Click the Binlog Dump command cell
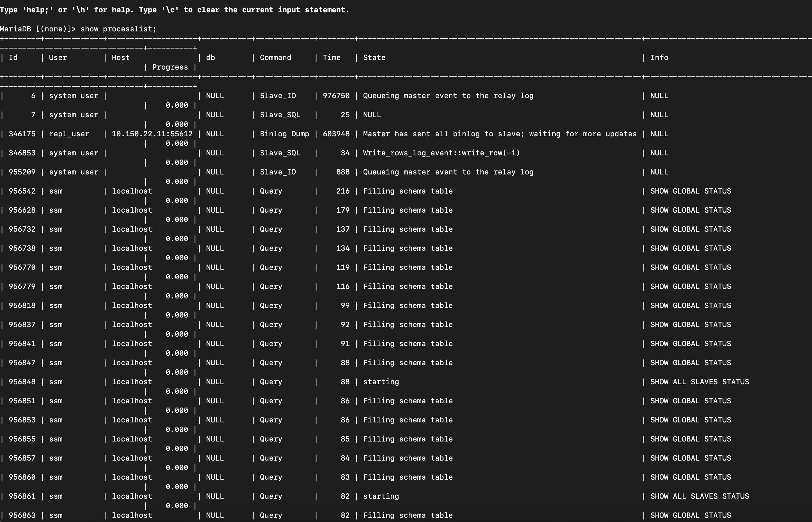This screenshot has height=522, width=812. 284,134
